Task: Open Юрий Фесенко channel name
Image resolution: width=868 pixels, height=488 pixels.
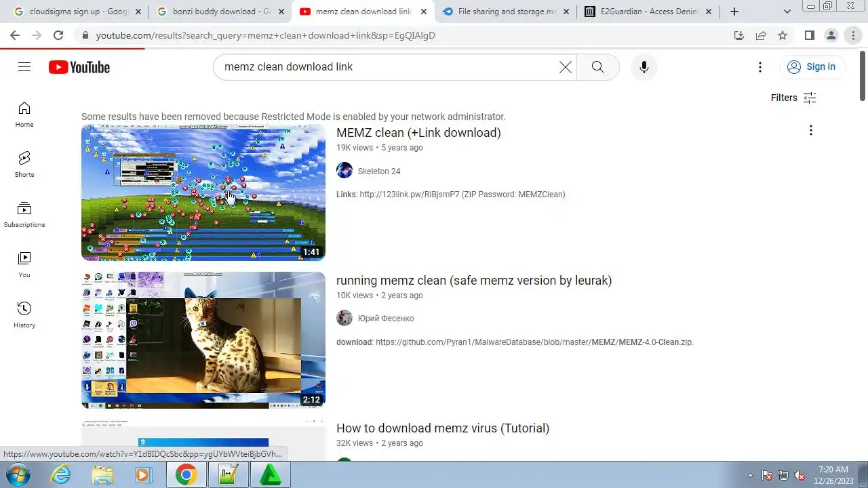Action: click(x=386, y=319)
